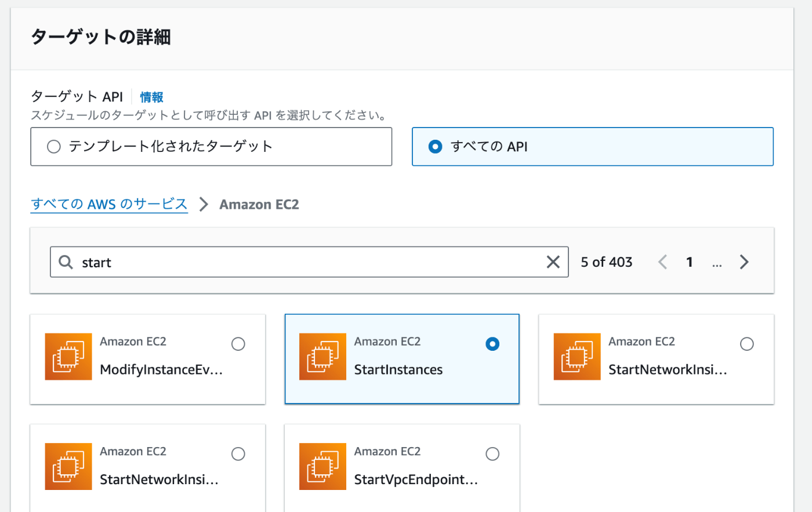Viewport: 812px width, 512px height.
Task: Choose the ModifyInstanceEv... radio button
Action: click(238, 344)
